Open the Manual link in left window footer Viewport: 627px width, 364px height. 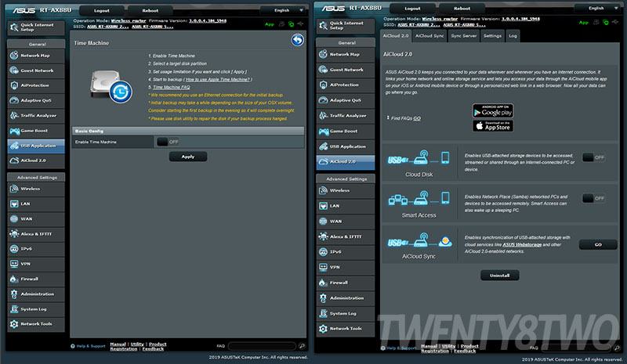point(118,344)
